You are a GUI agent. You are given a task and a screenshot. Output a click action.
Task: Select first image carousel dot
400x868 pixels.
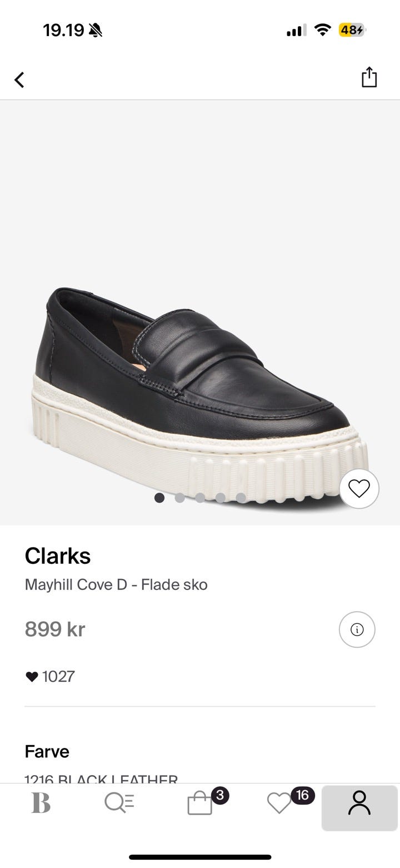click(x=159, y=498)
